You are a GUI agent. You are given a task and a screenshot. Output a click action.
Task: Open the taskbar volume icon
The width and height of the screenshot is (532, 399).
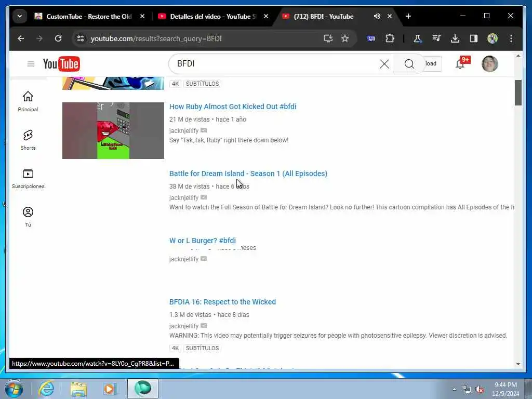click(480, 390)
